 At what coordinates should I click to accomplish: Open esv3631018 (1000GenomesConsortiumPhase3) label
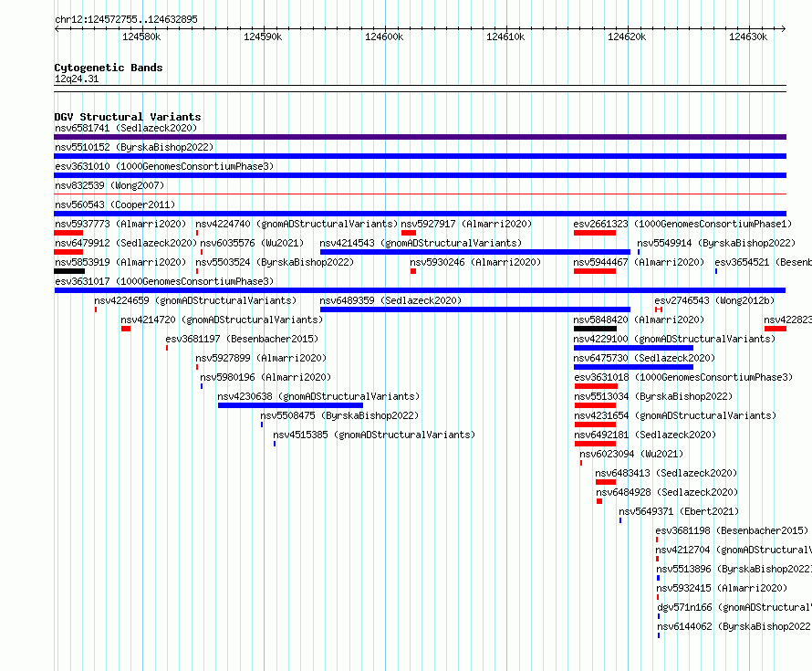click(683, 377)
